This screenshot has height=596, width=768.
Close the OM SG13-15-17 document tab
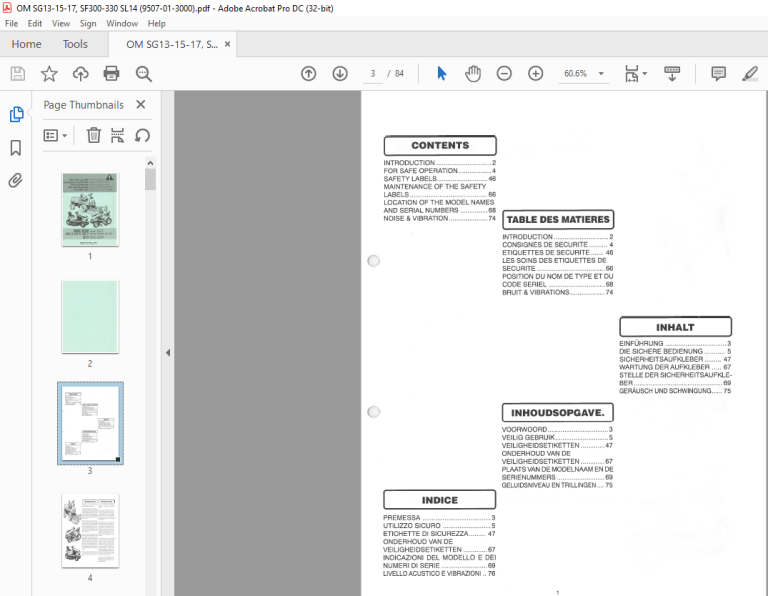pyautogui.click(x=227, y=44)
